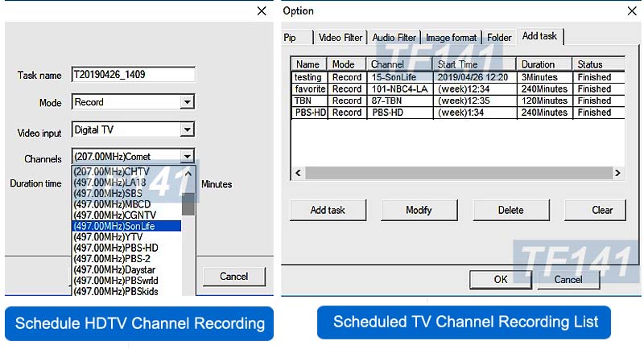The width and height of the screenshot is (644, 349).
Task: Select (497.00MHz)MBCD channel
Action: [x=126, y=204]
